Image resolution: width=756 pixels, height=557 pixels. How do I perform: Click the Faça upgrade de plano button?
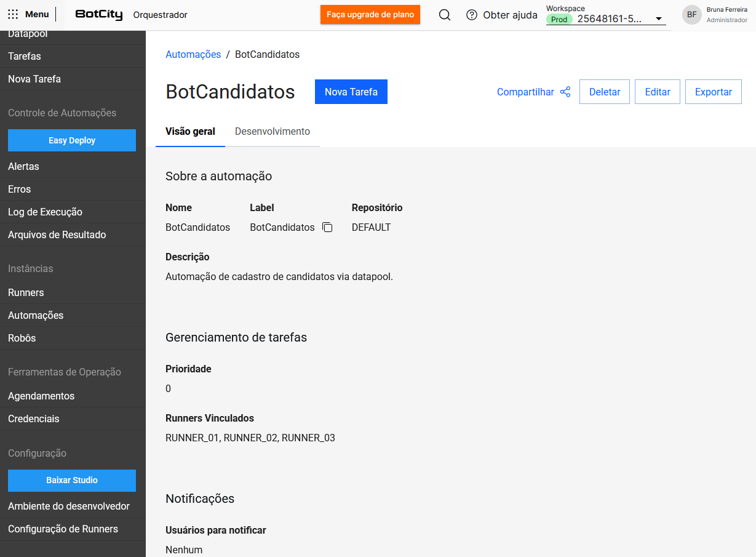pos(370,15)
